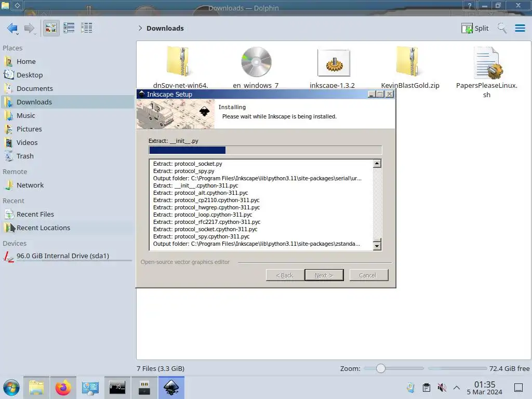Select the en_windows_7 disc image icon
This screenshot has width=532, height=399.
(x=256, y=62)
